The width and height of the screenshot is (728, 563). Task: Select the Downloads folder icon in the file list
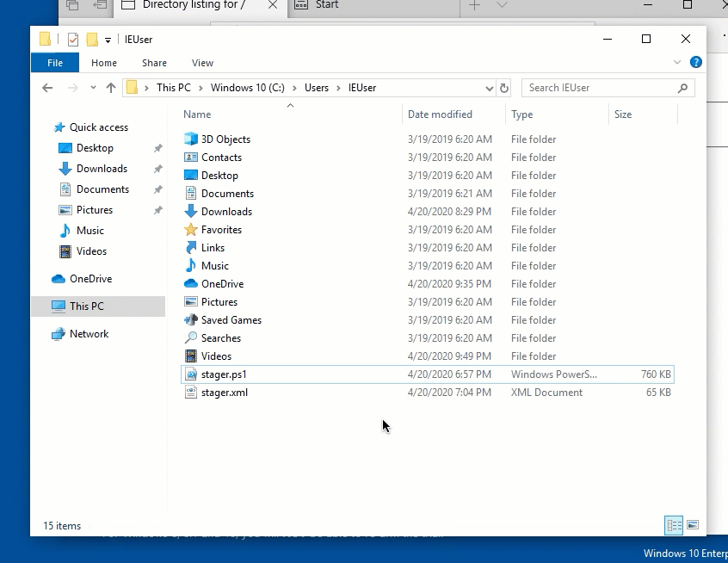[191, 212]
